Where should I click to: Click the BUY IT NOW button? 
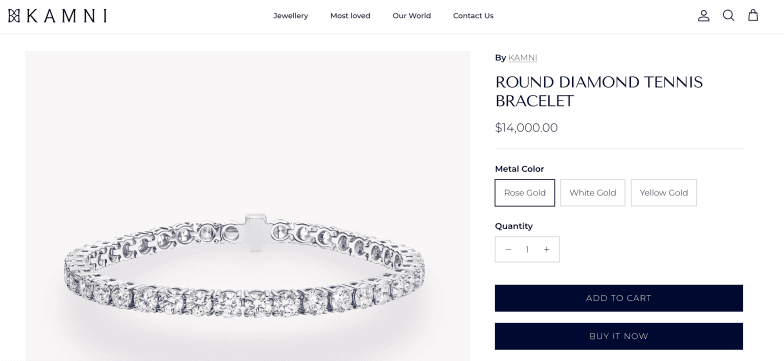618,336
